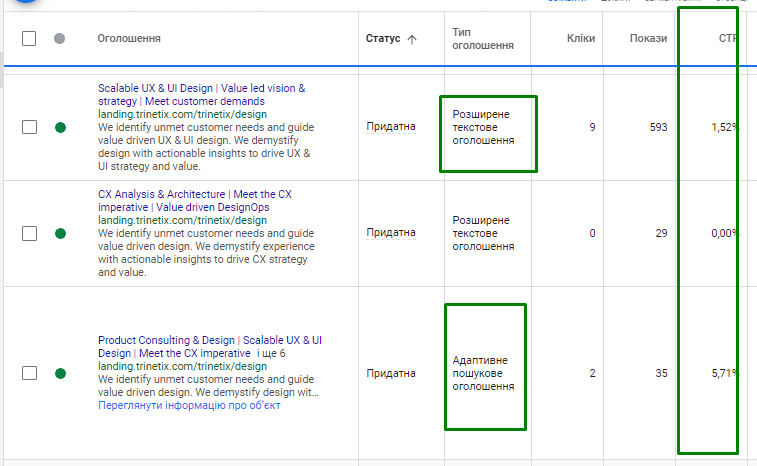Select Розширене текстове оголошення type in first row
Screen dimensions: 757x466
(x=483, y=127)
